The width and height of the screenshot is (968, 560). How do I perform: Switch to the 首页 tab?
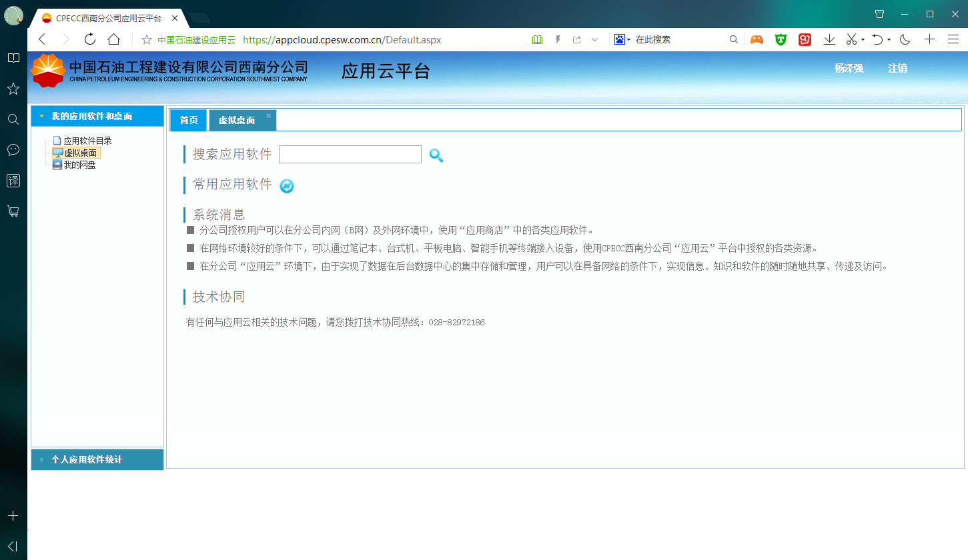pos(189,120)
